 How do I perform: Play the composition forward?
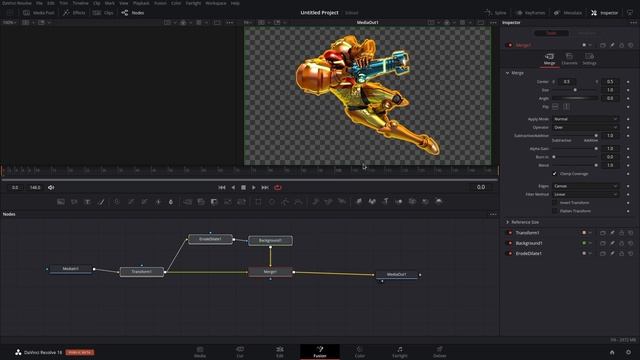[254, 187]
